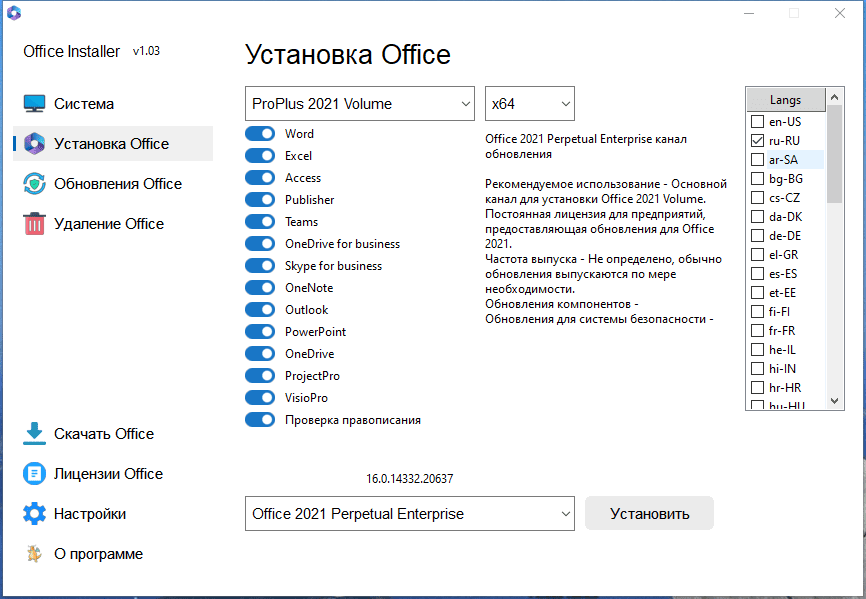The height and width of the screenshot is (599, 866).
Task: Turn off the Excel toggle
Action: point(260,156)
